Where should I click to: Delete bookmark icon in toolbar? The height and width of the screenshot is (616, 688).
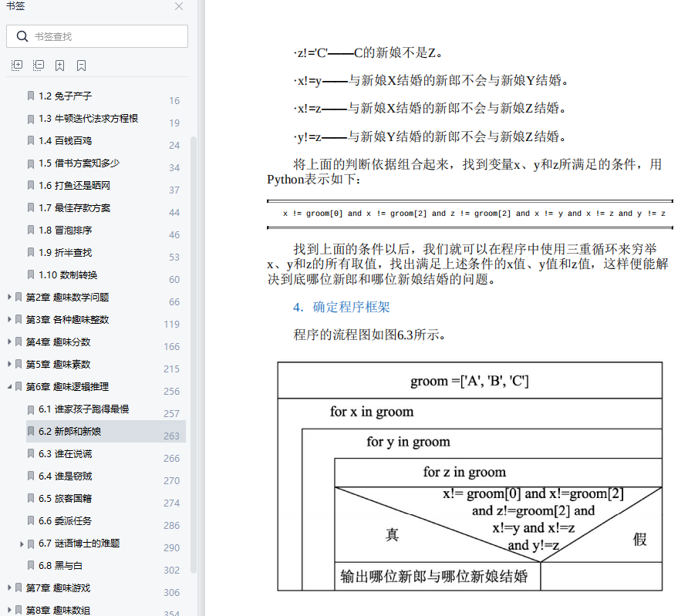point(81,66)
